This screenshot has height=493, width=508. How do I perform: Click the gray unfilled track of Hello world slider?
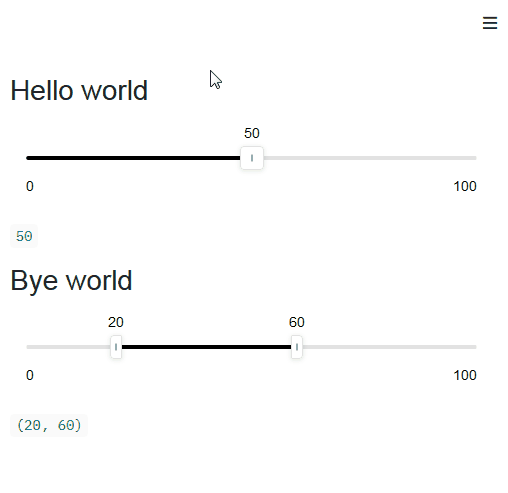point(370,158)
